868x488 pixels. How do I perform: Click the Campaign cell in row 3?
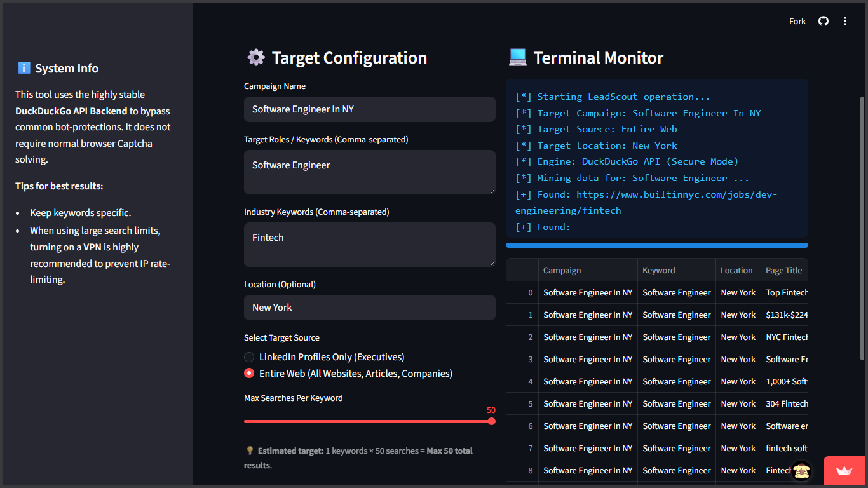[588, 359]
